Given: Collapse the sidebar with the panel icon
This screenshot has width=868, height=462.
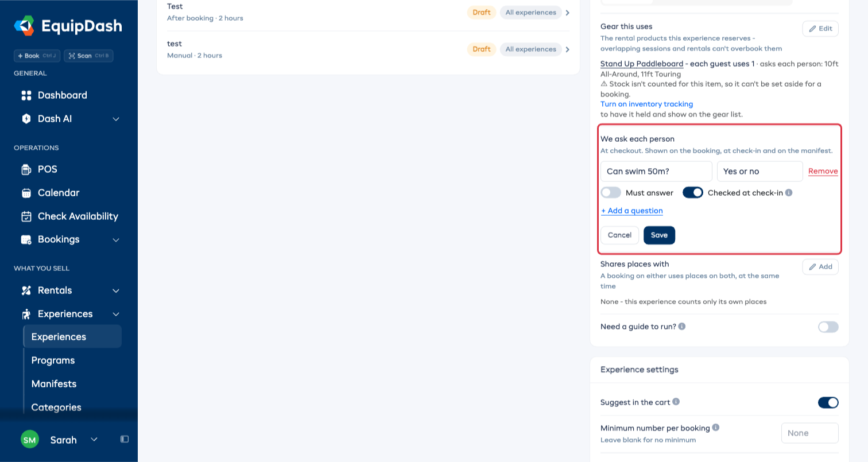Looking at the screenshot, I should click(125, 439).
